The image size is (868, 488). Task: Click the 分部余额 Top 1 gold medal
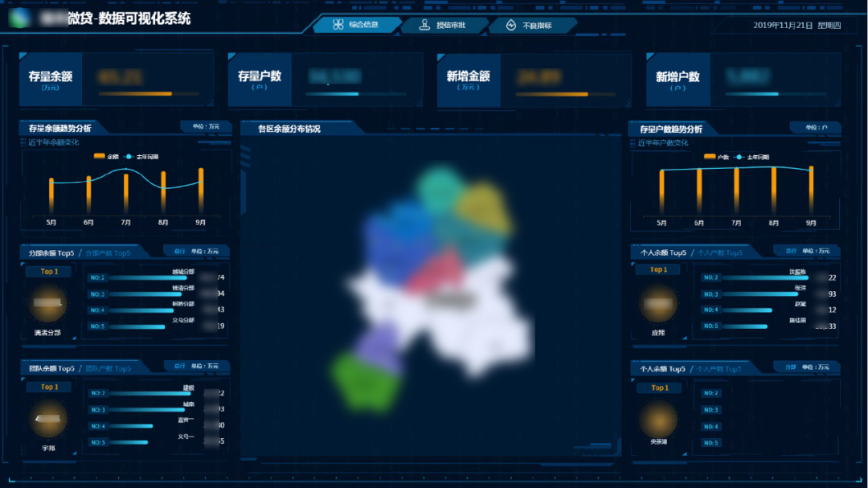tap(48, 305)
